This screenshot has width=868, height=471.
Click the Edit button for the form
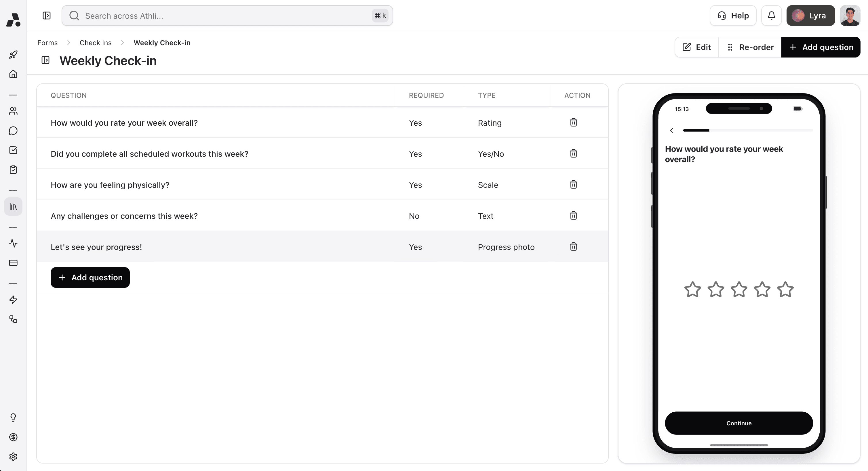pos(696,47)
